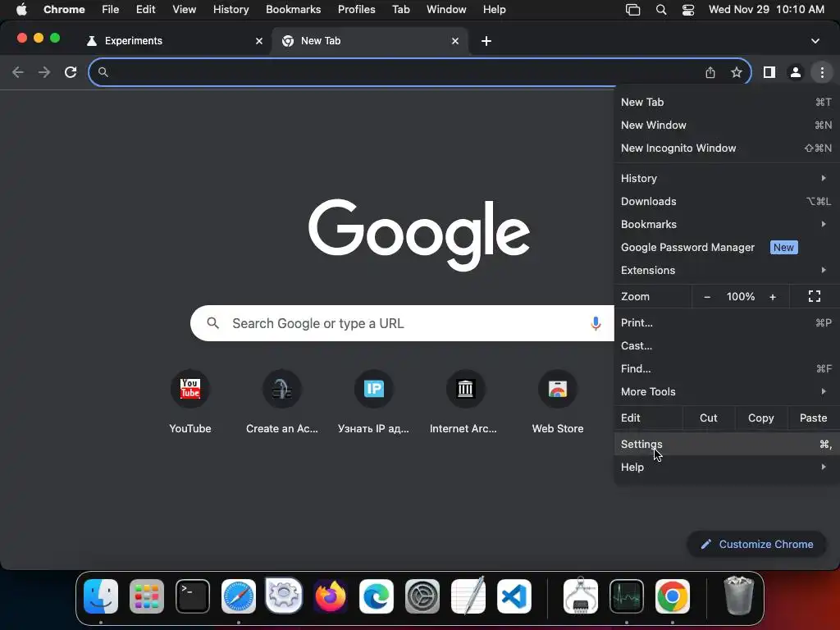Open Downloads from the menu
This screenshot has width=840, height=630.
point(727,202)
